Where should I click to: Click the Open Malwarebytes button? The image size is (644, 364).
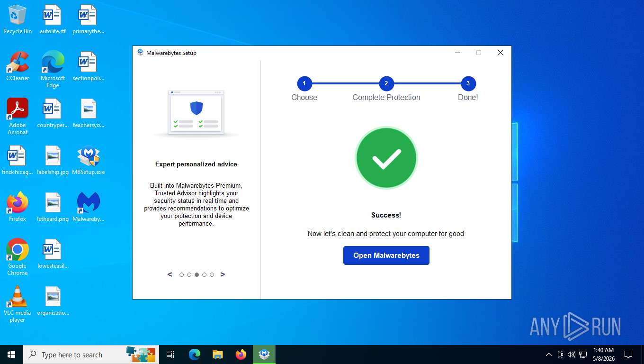386,255
